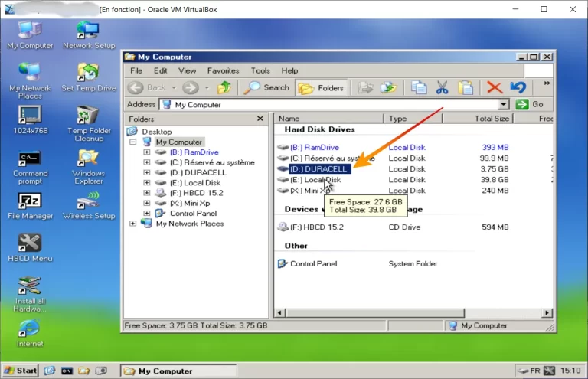The height and width of the screenshot is (379, 588).
Task: Expand (D:) DURACELL tree node
Action: pyautogui.click(x=147, y=172)
